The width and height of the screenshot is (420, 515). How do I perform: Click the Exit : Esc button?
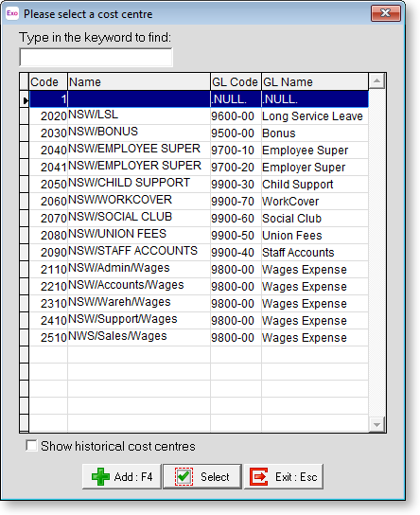coord(284,476)
